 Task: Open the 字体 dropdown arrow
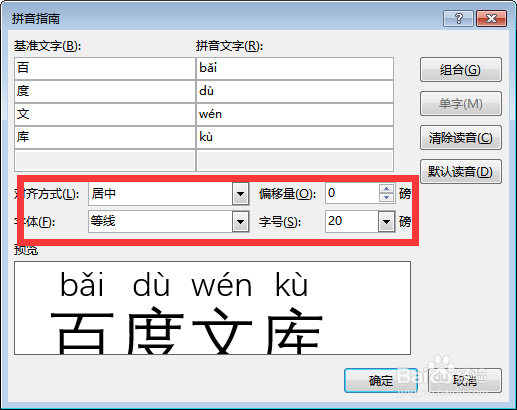point(240,222)
